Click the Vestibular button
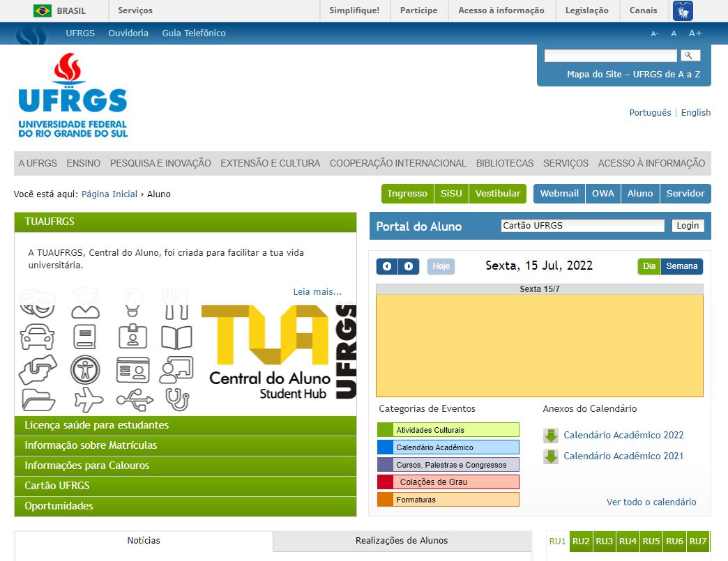The image size is (728, 561). pyautogui.click(x=498, y=194)
